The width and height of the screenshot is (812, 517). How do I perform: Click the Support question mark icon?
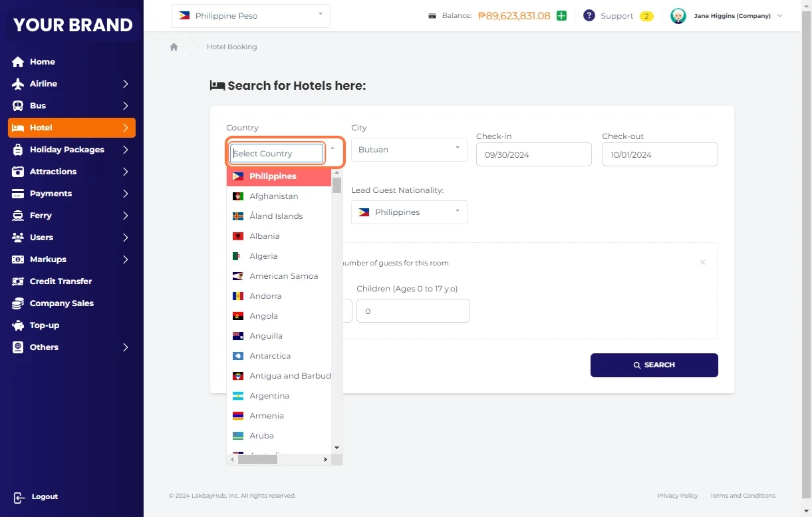(589, 16)
